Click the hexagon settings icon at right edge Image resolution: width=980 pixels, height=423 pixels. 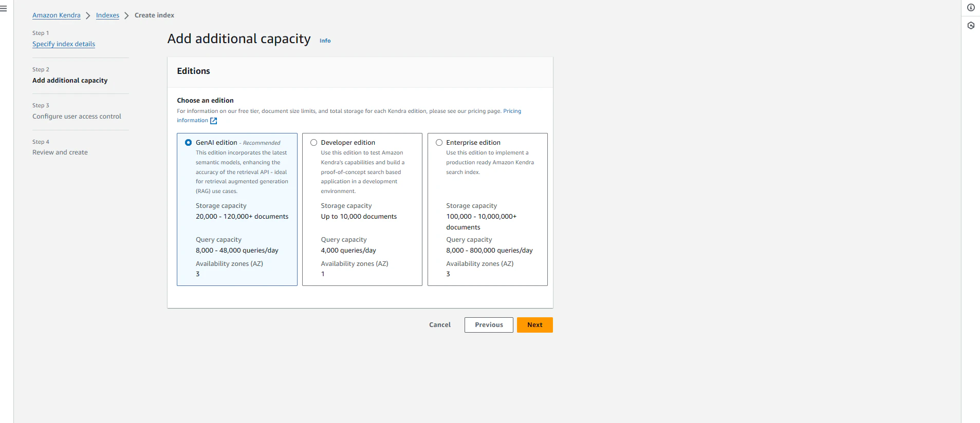[971, 26]
